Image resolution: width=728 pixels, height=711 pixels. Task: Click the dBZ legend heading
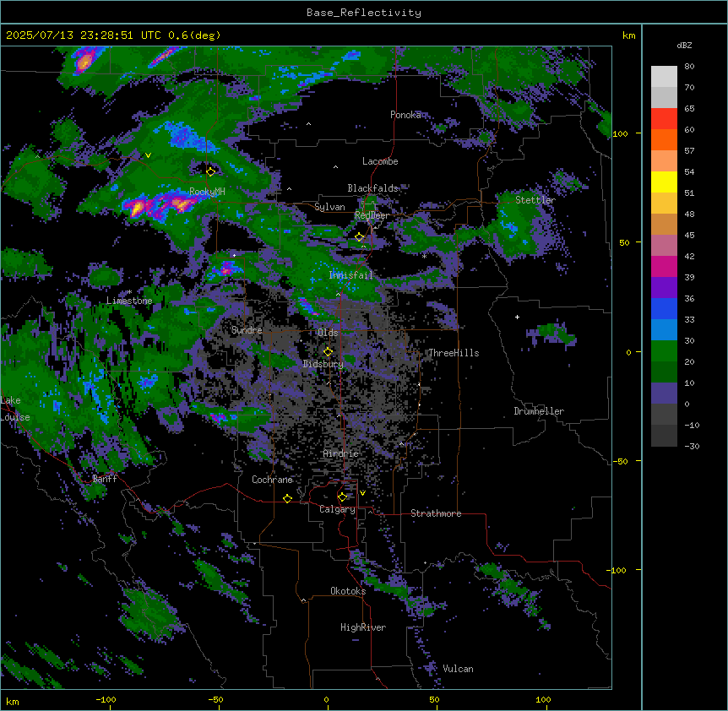pos(684,46)
